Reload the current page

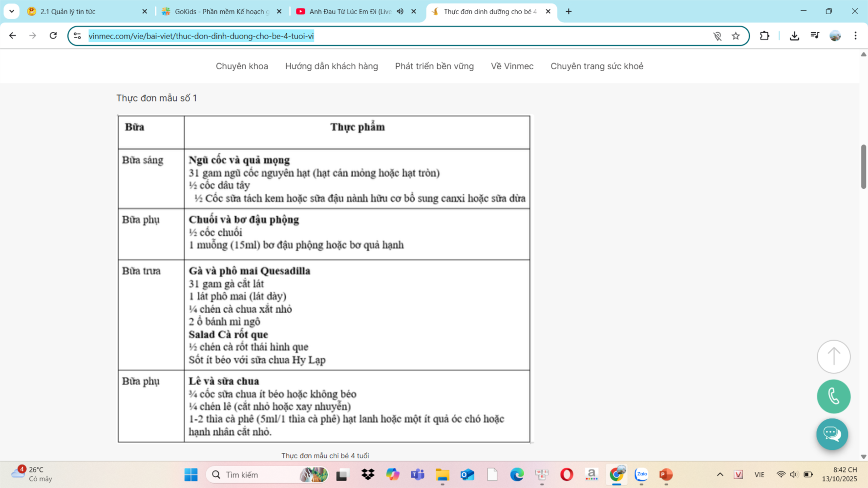coord(53,36)
